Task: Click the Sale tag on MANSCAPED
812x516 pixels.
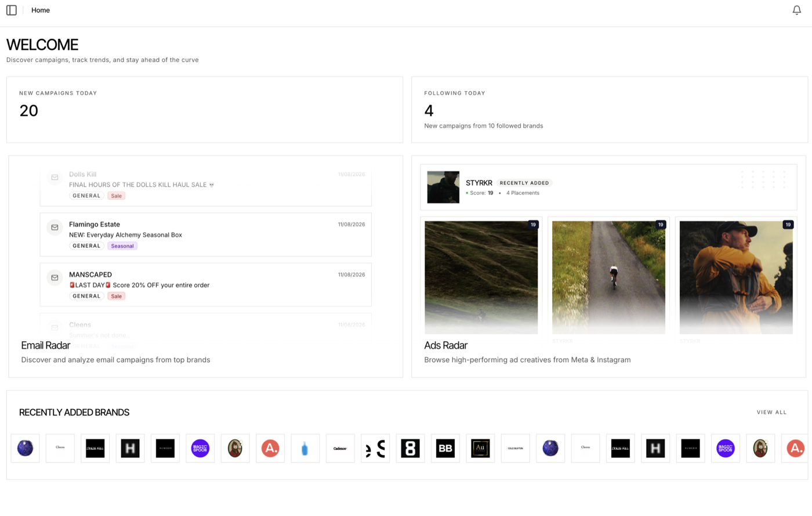Action: (117, 296)
